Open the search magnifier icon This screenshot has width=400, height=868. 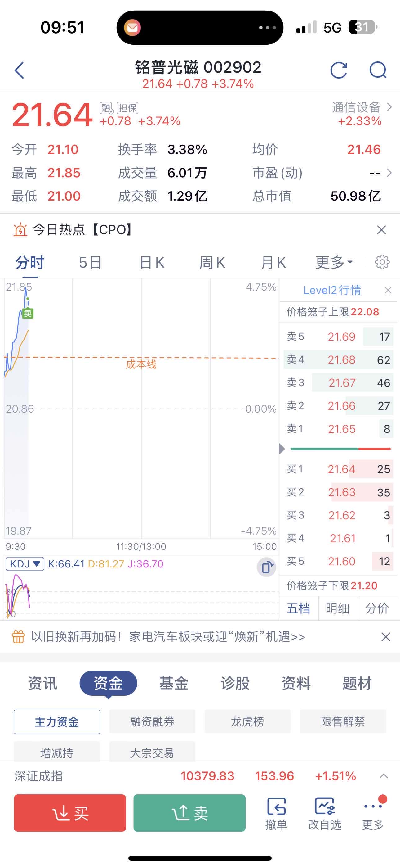coord(378,70)
